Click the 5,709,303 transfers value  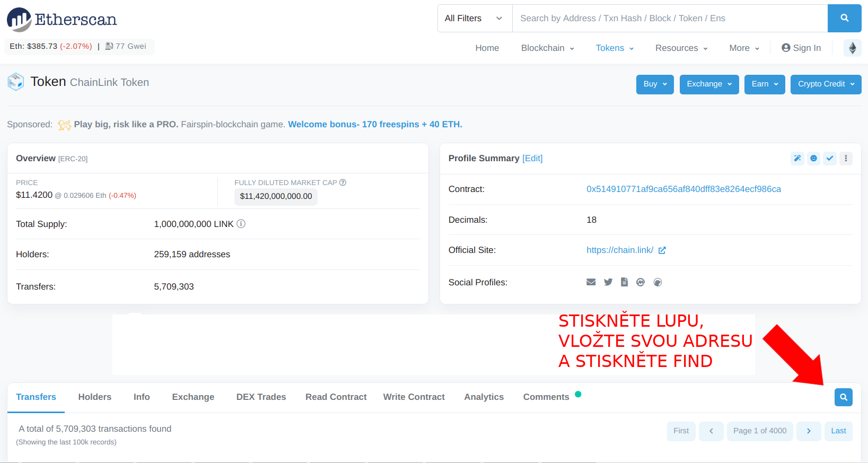(174, 287)
